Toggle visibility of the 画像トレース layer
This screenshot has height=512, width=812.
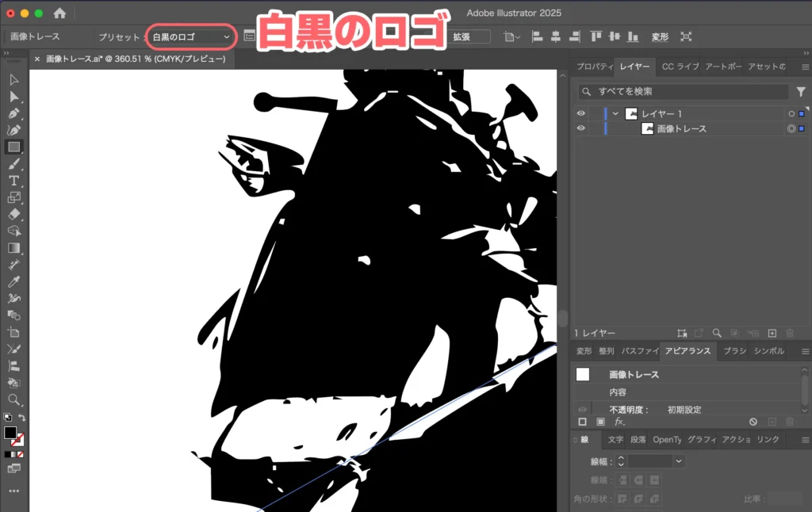click(x=581, y=128)
